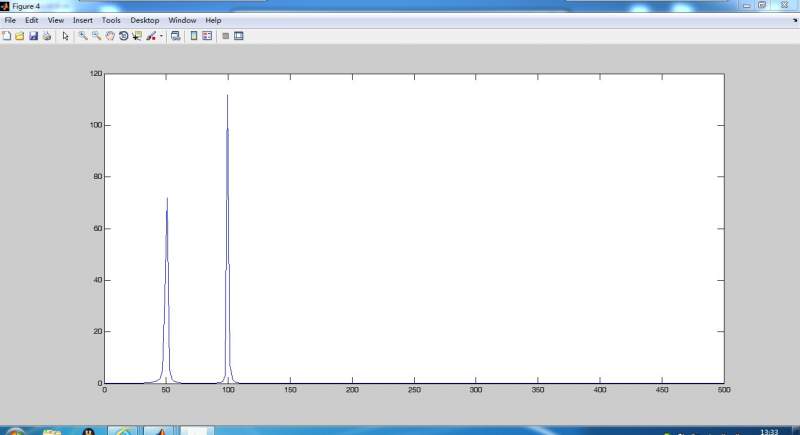
Task: Click the x-axis tick label 400
Action: point(600,390)
